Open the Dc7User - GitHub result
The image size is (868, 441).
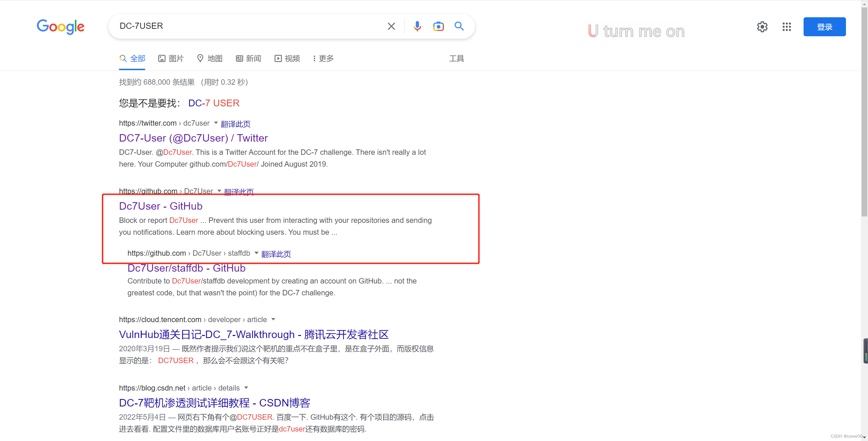pos(161,206)
